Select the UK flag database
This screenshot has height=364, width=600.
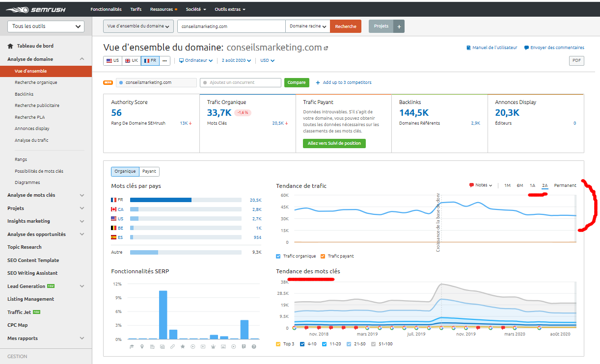132,61
